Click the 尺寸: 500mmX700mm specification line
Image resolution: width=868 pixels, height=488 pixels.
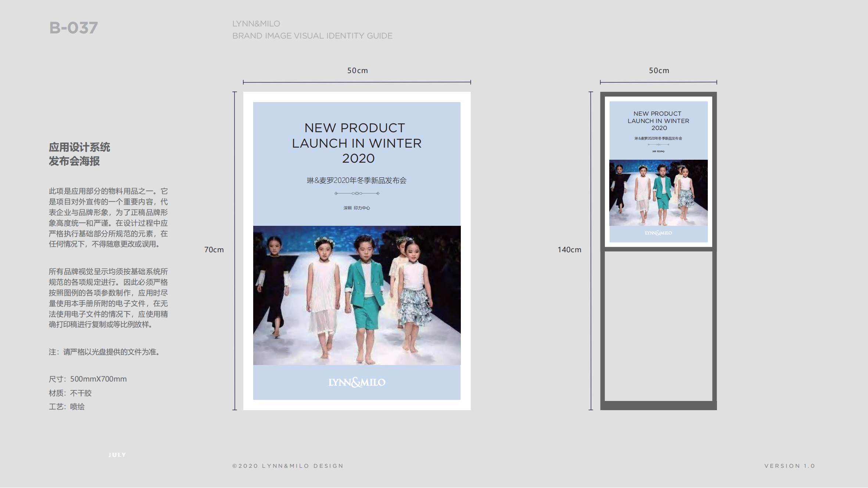click(88, 379)
